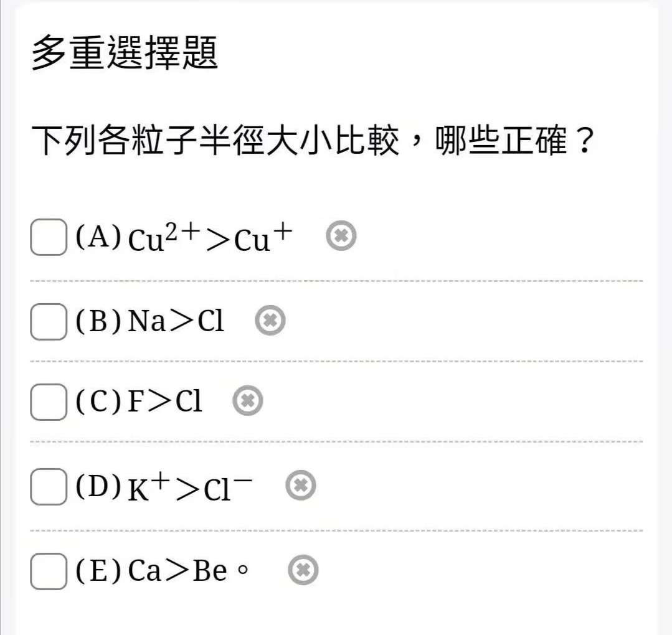The height and width of the screenshot is (635, 672).
Task: Click the K⁺>Cl⁻ answer text
Action: [x=190, y=486]
